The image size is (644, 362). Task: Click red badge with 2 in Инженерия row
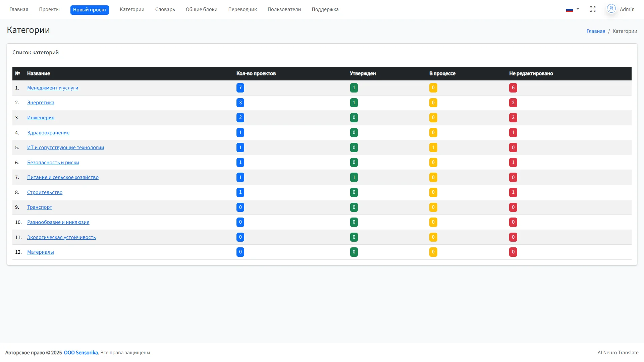(x=513, y=118)
